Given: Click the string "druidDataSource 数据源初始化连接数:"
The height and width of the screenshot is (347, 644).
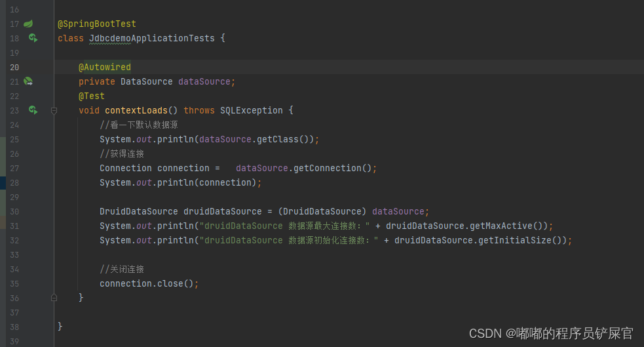Looking at the screenshot, I should point(289,240).
